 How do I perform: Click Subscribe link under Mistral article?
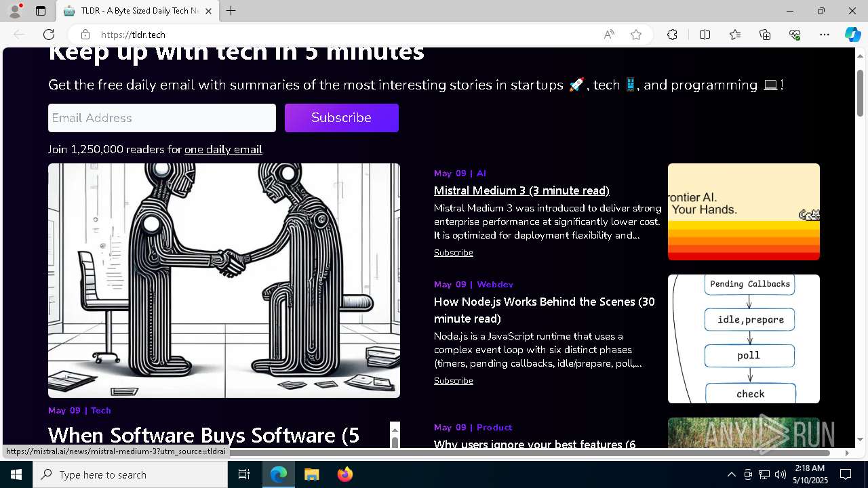454,252
